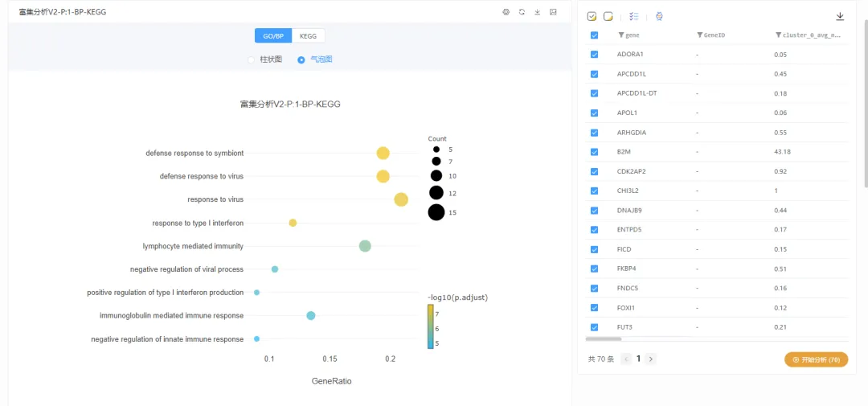Click the FKBP4 gene cell
This screenshot has width=868, height=406.
(627, 269)
